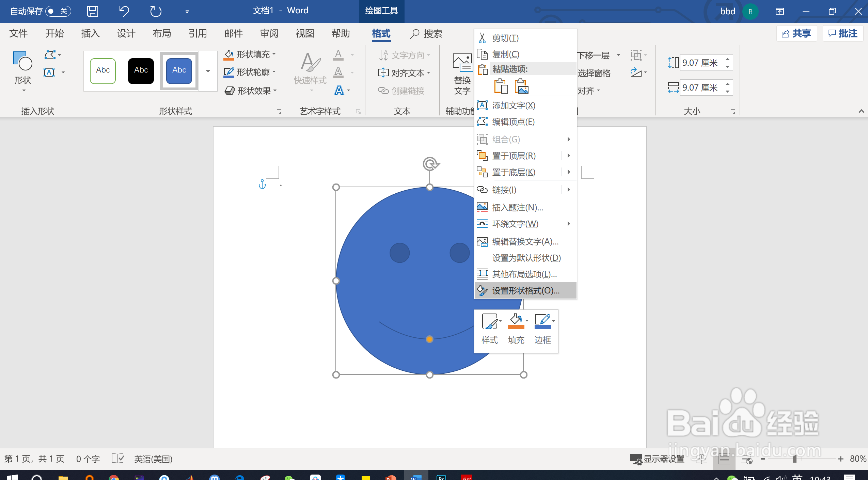The image size is (868, 480).
Task: Open the shape styles dialog launcher
Action: click(x=279, y=112)
